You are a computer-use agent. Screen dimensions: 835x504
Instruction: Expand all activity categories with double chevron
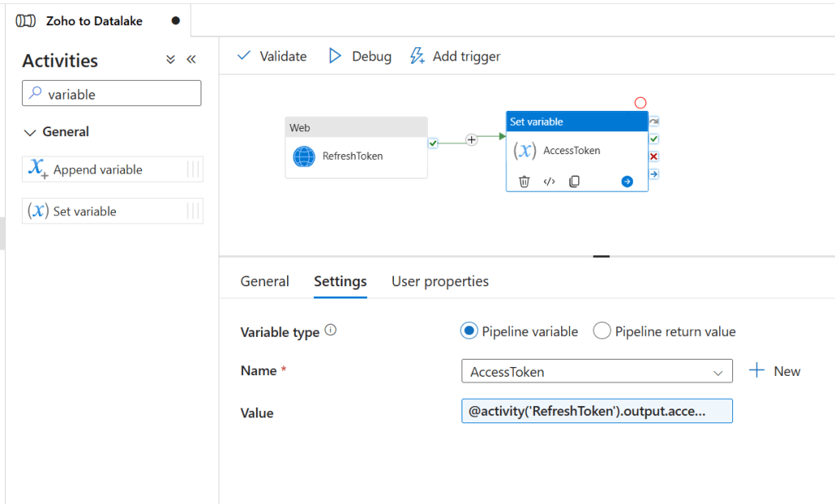coord(170,60)
